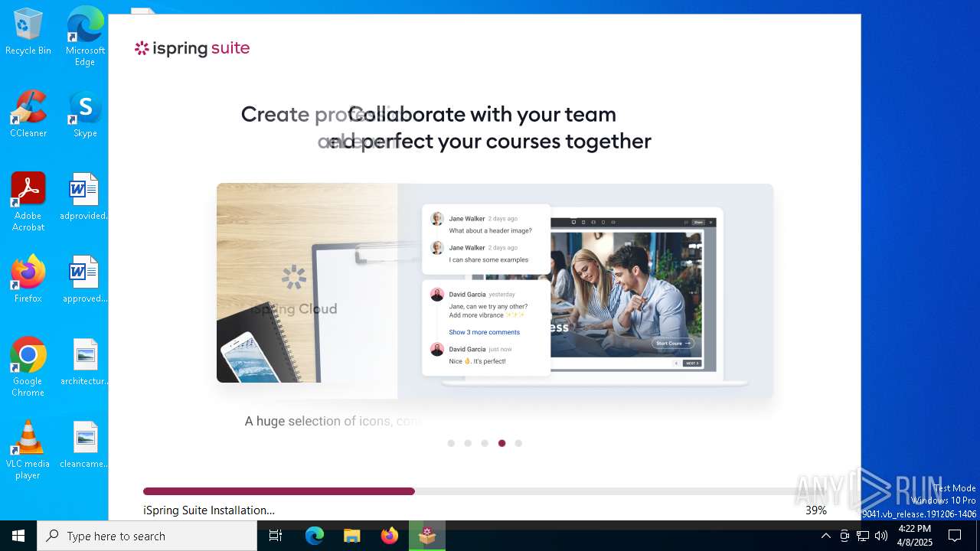
Task: Open the CCleaner desktop shortcut
Action: [28, 114]
